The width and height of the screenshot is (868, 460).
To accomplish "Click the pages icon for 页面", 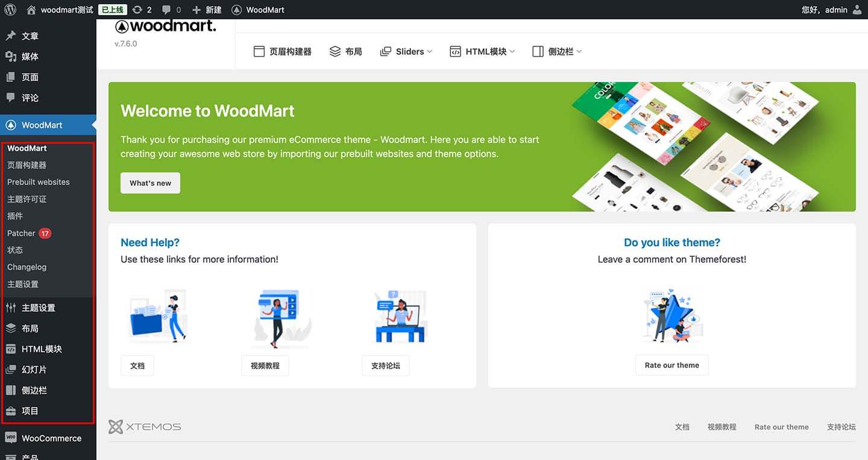I will pos(11,77).
